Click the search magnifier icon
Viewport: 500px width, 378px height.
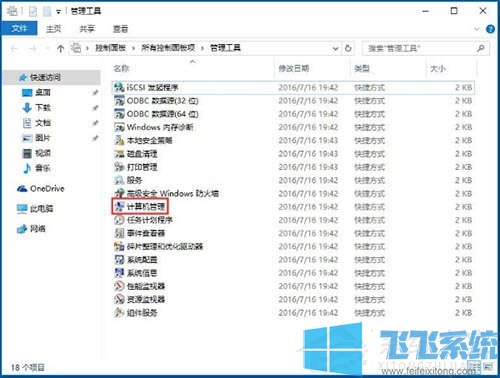click(x=481, y=48)
